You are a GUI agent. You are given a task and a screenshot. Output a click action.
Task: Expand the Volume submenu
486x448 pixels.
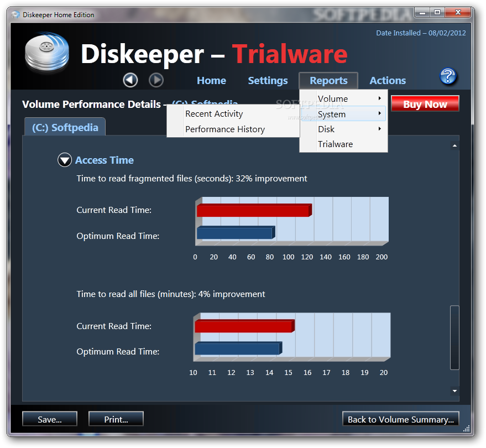[343, 98]
